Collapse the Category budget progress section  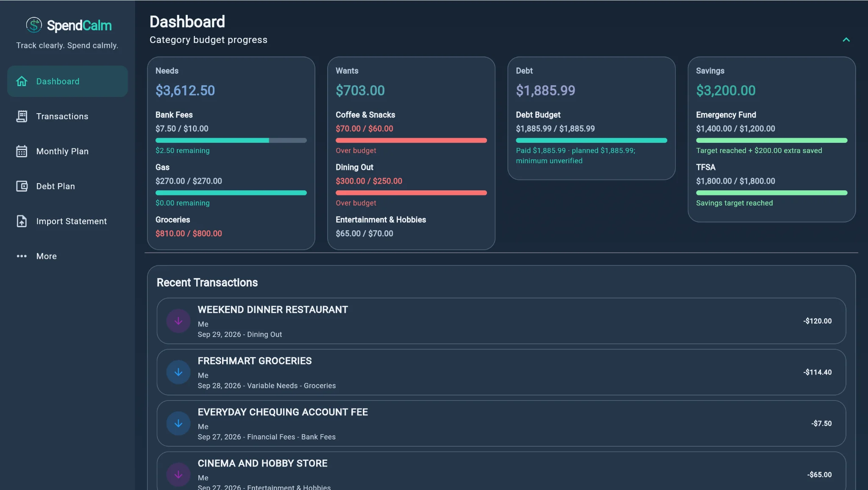846,40
